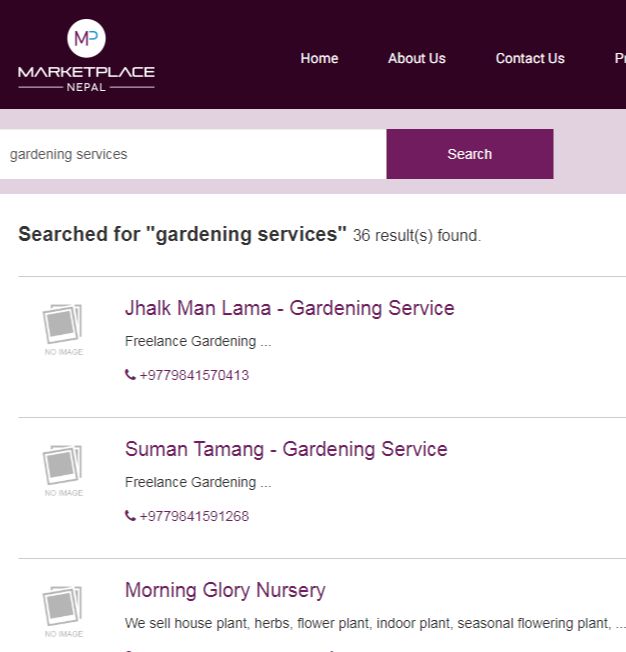Click the no-image thumbnail for Jhalk Man Lama
626x652 pixels.
63,329
